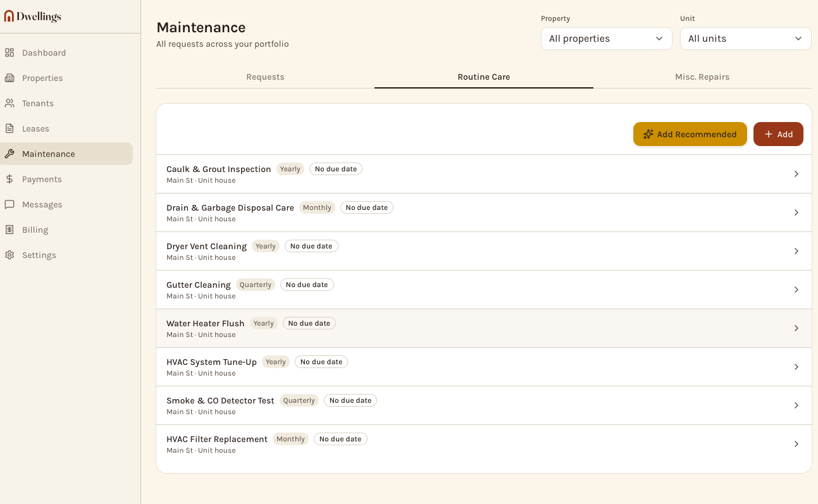Select the Maintenance label in sidebar
This screenshot has height=504, width=818.
(49, 154)
